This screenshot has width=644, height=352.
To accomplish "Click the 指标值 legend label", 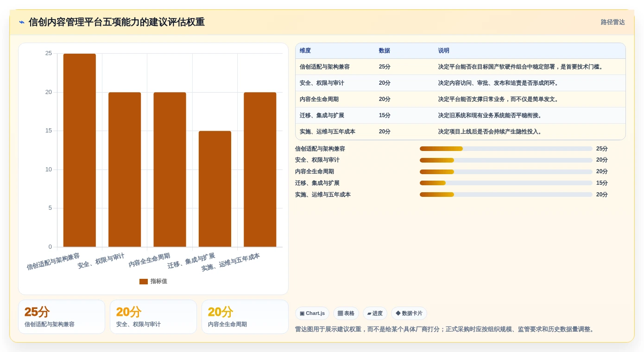I will pyautogui.click(x=158, y=282).
